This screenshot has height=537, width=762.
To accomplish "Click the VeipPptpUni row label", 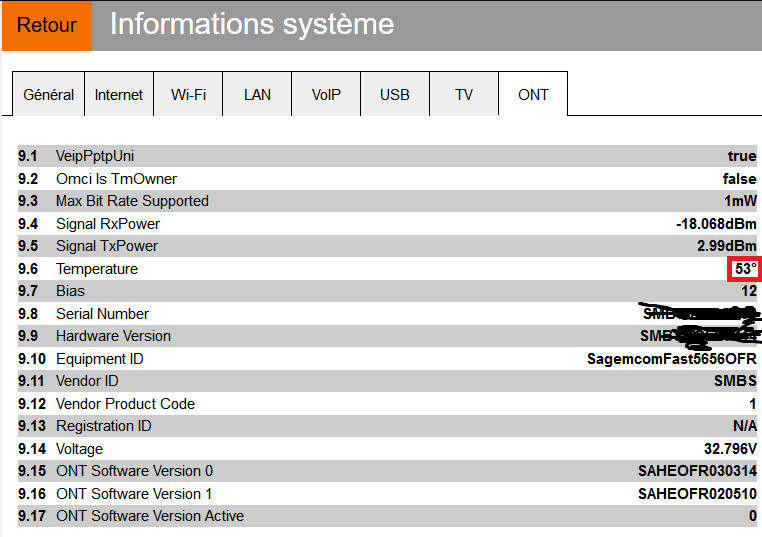I will coord(95,156).
